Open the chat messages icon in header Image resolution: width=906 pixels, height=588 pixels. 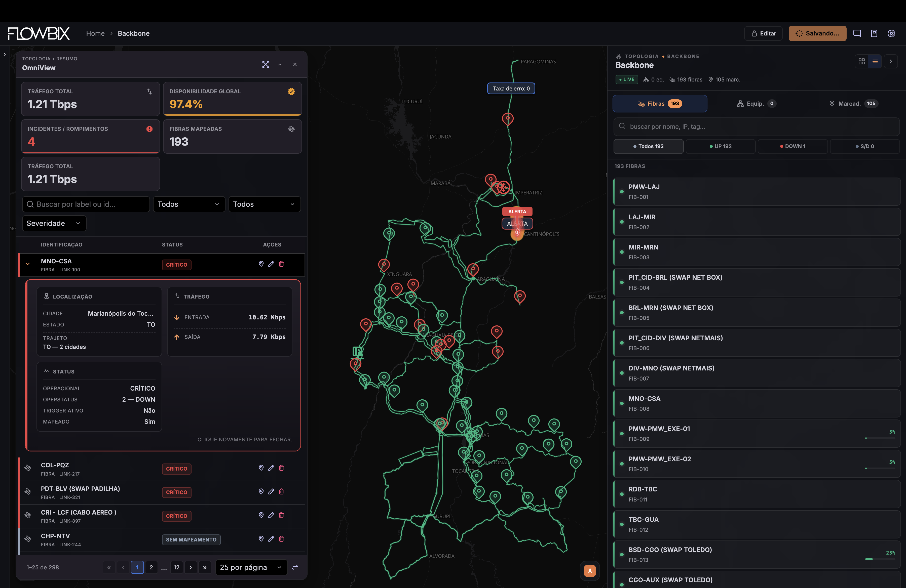857,33
